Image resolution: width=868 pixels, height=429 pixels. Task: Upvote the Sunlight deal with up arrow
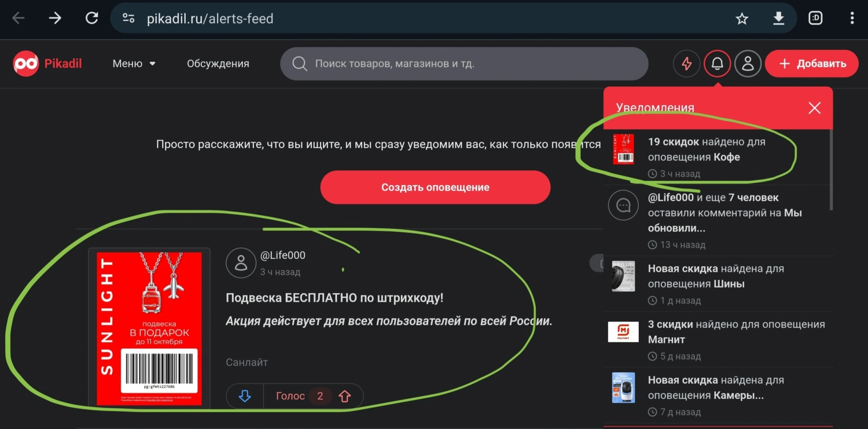pyautogui.click(x=345, y=396)
